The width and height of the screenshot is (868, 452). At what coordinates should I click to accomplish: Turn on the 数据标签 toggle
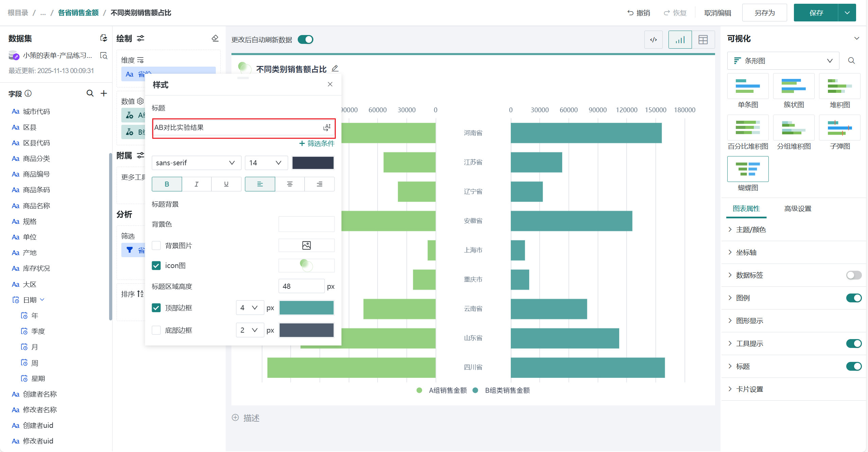tap(853, 275)
